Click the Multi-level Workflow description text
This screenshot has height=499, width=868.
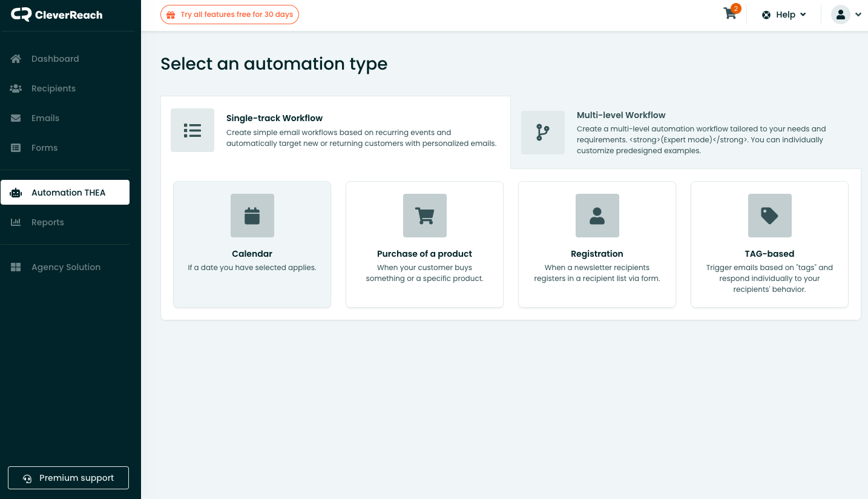[702, 140]
